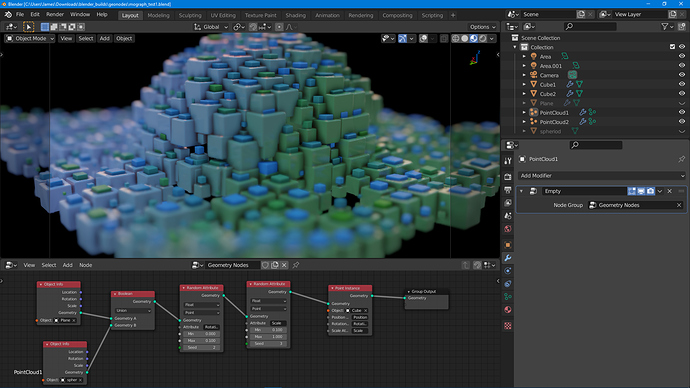
Task: Select solid viewport shading
Action: coord(465,38)
